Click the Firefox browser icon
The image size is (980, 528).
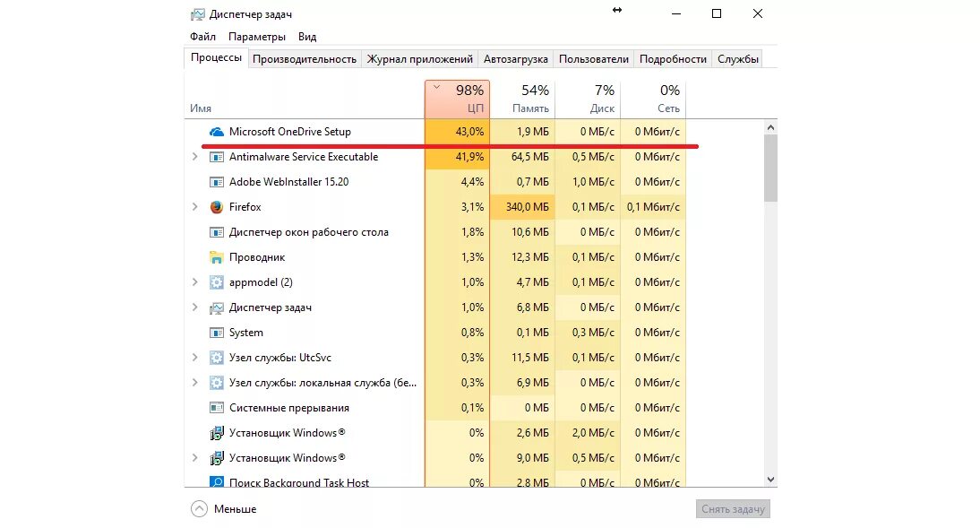tap(216, 207)
